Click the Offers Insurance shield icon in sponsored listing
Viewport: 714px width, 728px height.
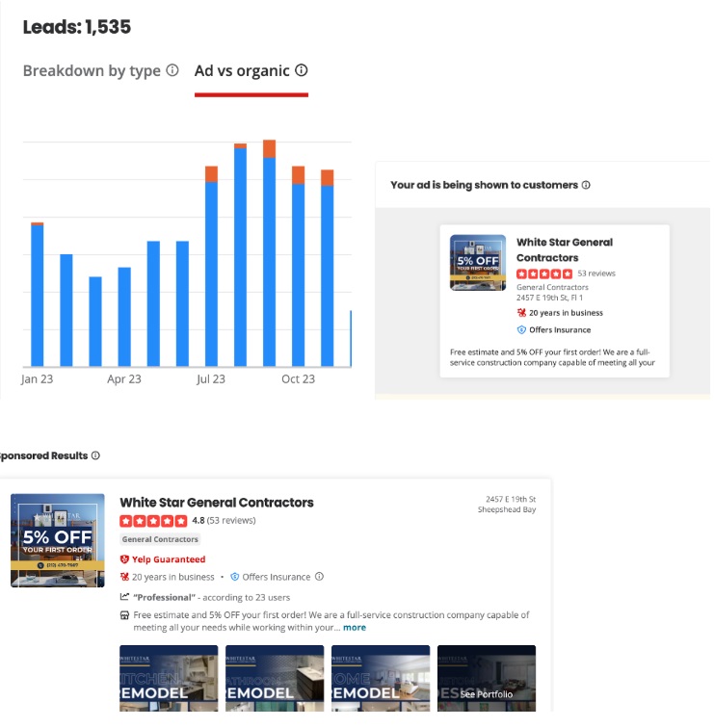click(235, 577)
